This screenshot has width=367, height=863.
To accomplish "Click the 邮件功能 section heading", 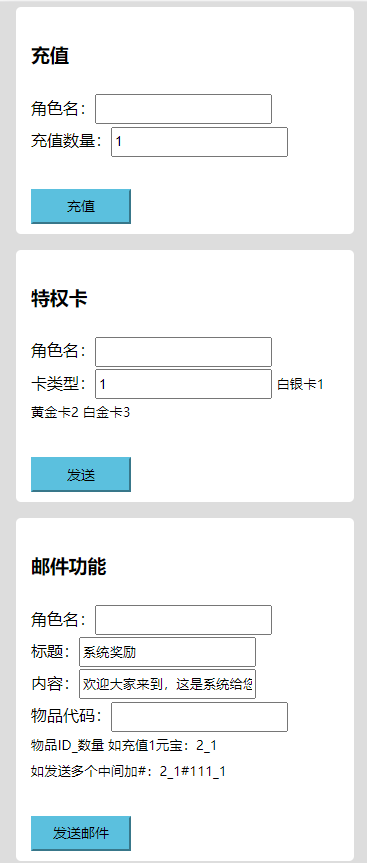I will coord(68,567).
